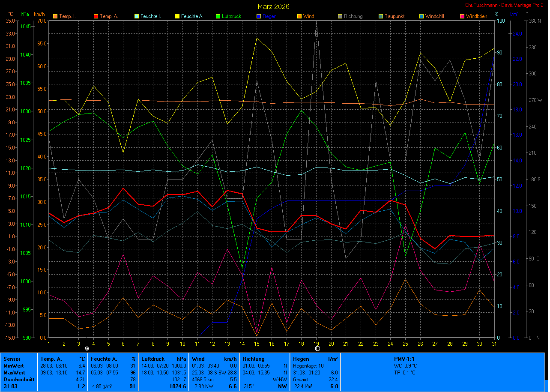Viewport: 550px width, 392px height.
Task: Click the yellow Feuchte A. legend square
Action: coord(177,17)
